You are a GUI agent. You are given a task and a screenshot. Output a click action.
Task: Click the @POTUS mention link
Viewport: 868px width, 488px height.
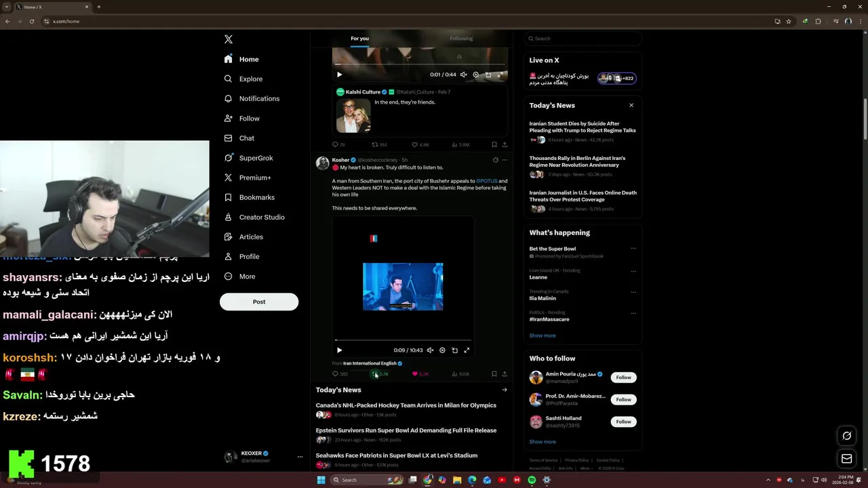[486, 181]
